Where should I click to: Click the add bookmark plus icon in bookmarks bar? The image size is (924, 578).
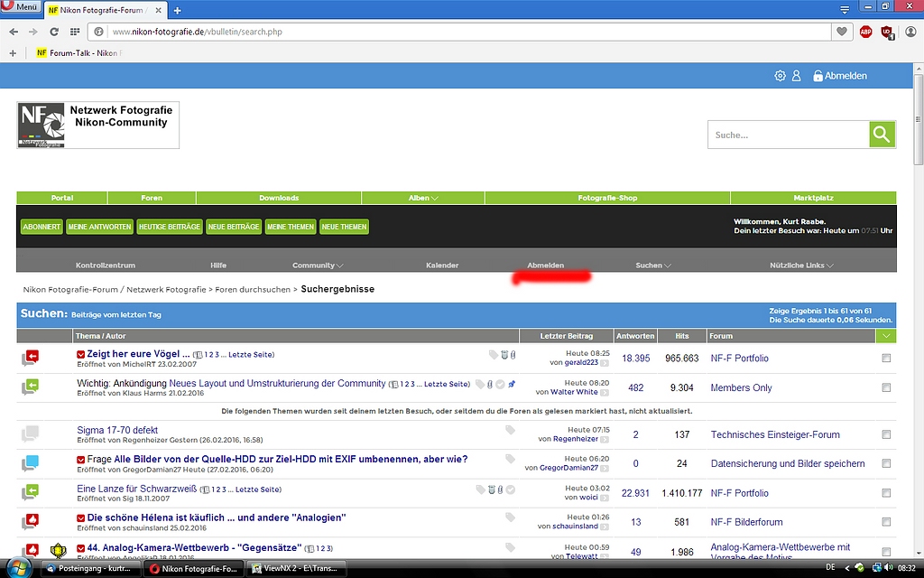(x=13, y=53)
